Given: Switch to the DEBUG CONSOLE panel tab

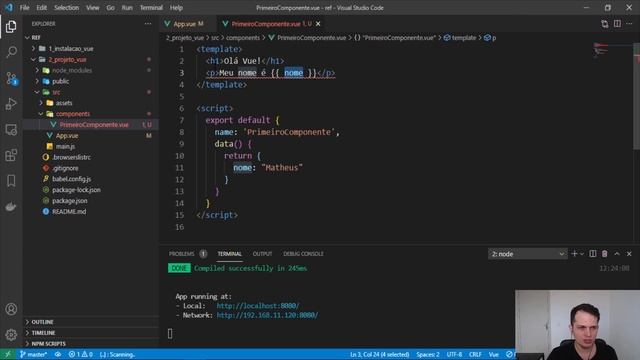Looking at the screenshot, I should pos(303,254).
